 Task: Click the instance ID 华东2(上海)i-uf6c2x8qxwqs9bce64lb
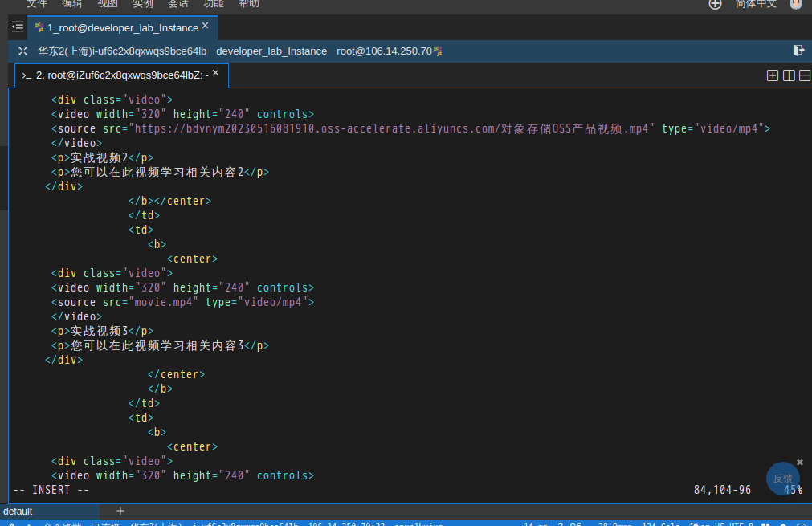click(122, 51)
